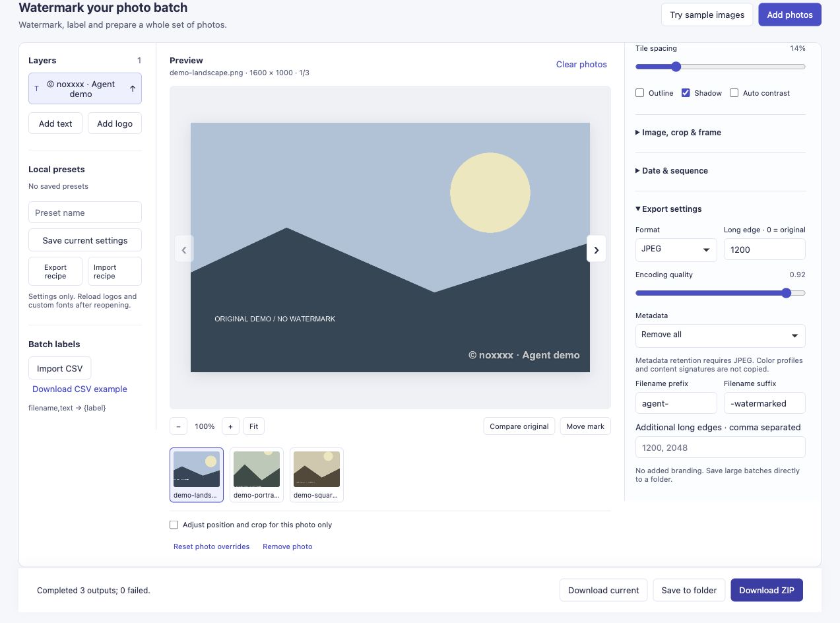Select the demo-landscape thumbnail
Screen dimensions: 840x623
[x=197, y=475]
